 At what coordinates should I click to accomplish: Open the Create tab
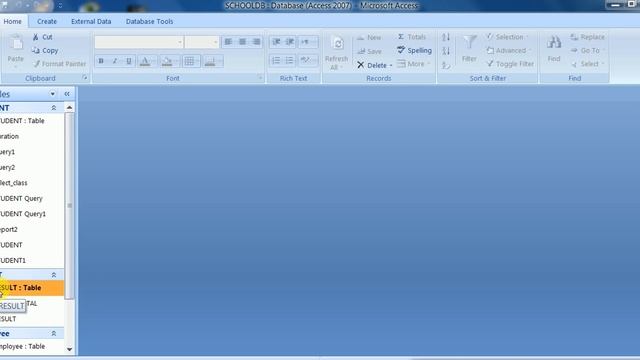pyautogui.click(x=47, y=21)
